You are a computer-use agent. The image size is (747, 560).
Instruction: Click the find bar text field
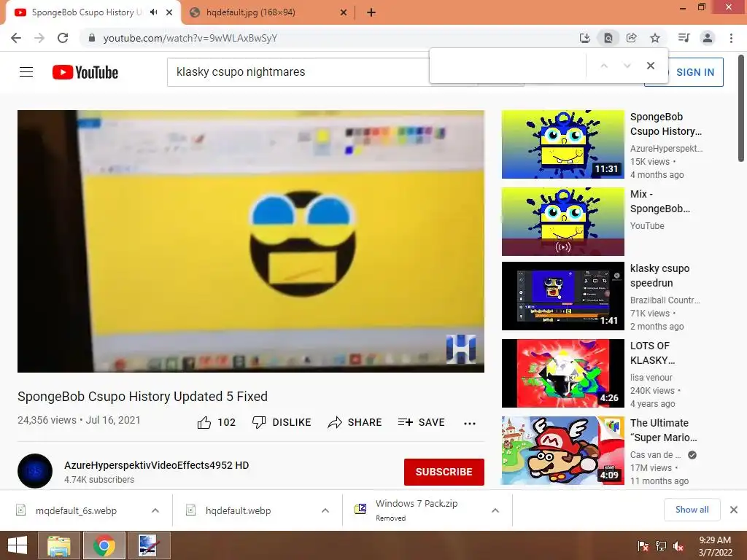pos(508,66)
